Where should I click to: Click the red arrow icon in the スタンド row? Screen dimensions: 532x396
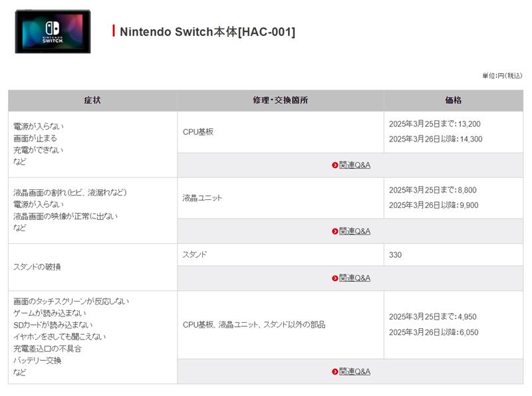click(x=334, y=278)
